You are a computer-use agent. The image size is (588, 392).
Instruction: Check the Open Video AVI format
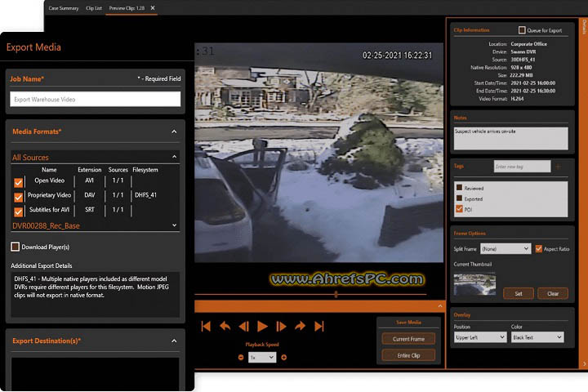point(18,183)
